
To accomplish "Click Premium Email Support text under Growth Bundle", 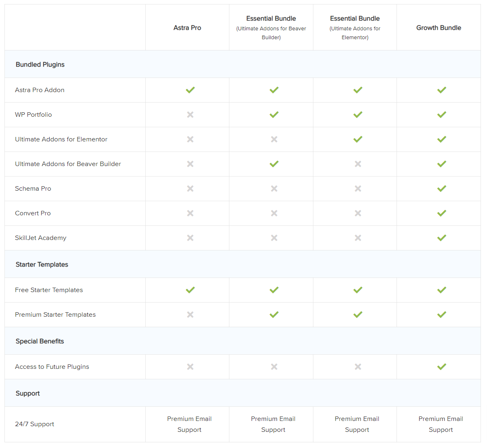I will (441, 424).
